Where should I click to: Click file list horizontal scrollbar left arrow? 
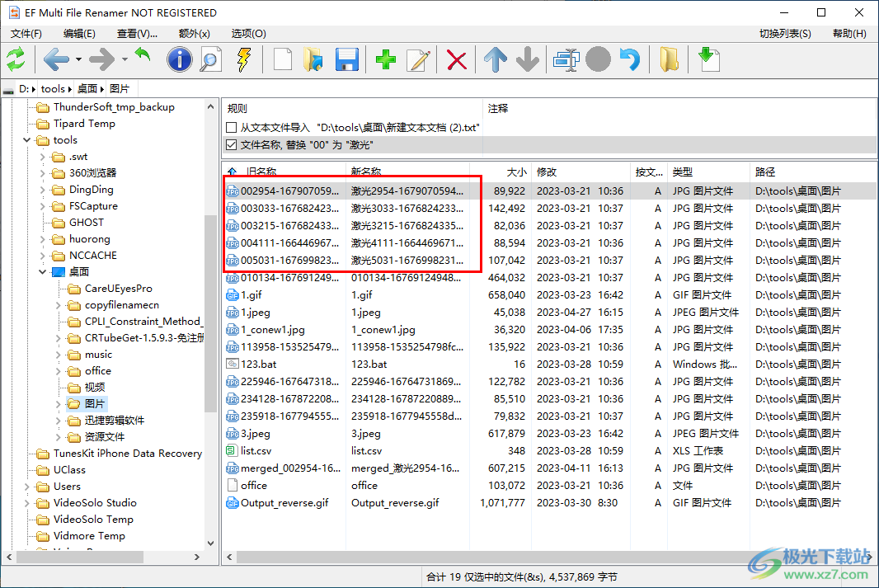coord(229,557)
